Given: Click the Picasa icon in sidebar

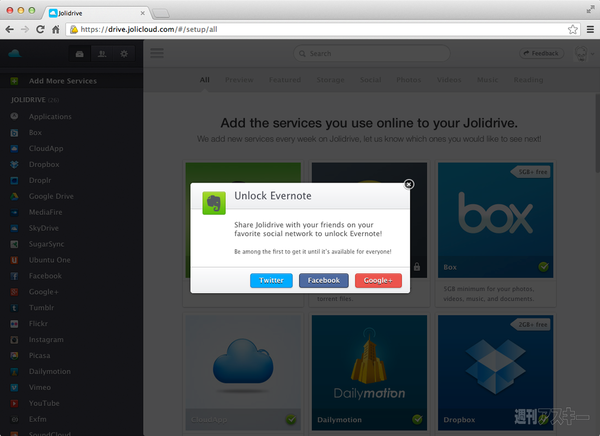Looking at the screenshot, I should pos(14,356).
